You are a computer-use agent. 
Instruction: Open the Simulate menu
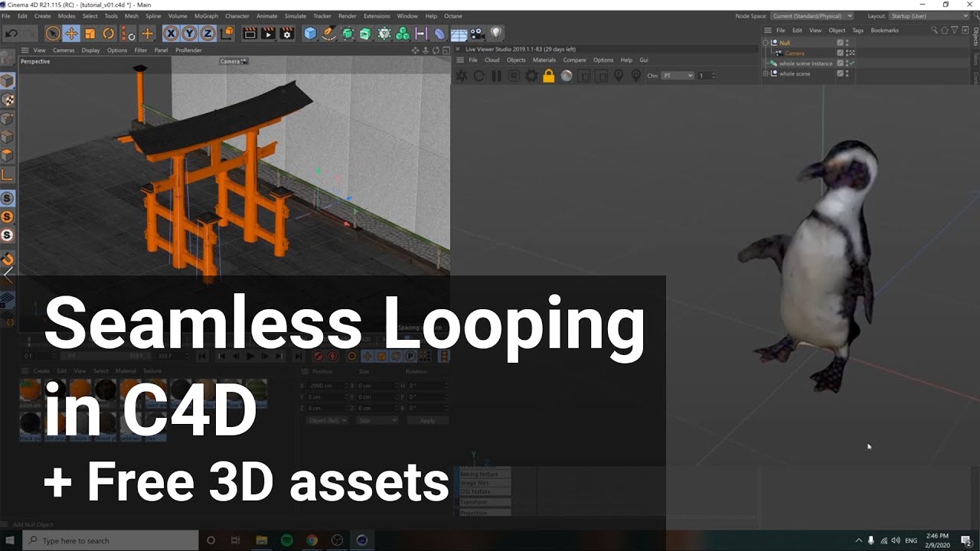point(295,15)
